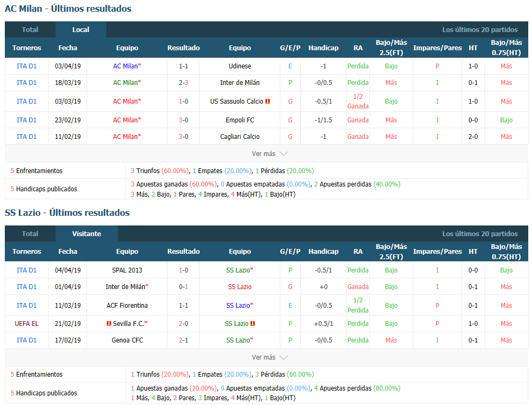The height and width of the screenshot is (405, 532).
Task: Expand Ver más under SS Lazio results
Action: (x=269, y=357)
